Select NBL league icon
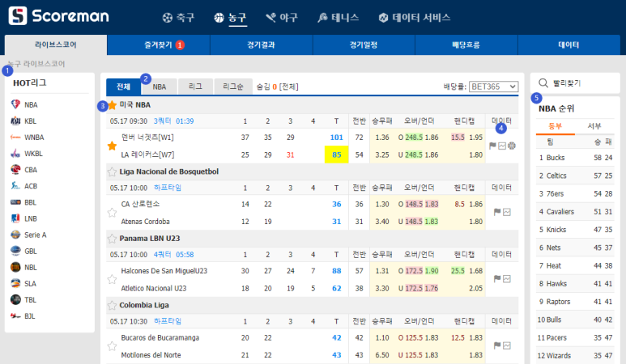 15,267
